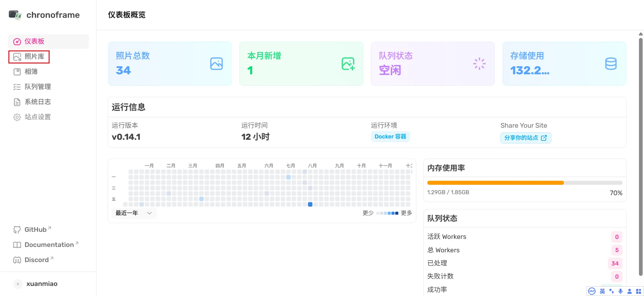Click the photo total image icon
This screenshot has width=644, height=296.
[216, 64]
